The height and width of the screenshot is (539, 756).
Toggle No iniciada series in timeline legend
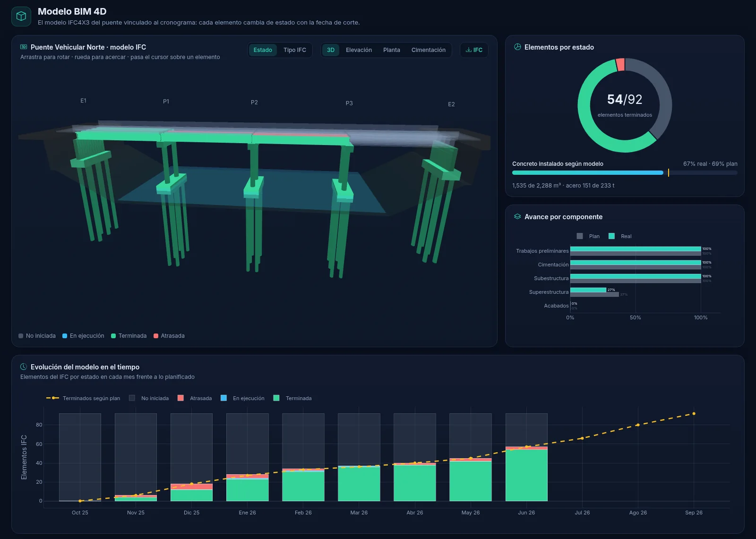click(x=149, y=398)
